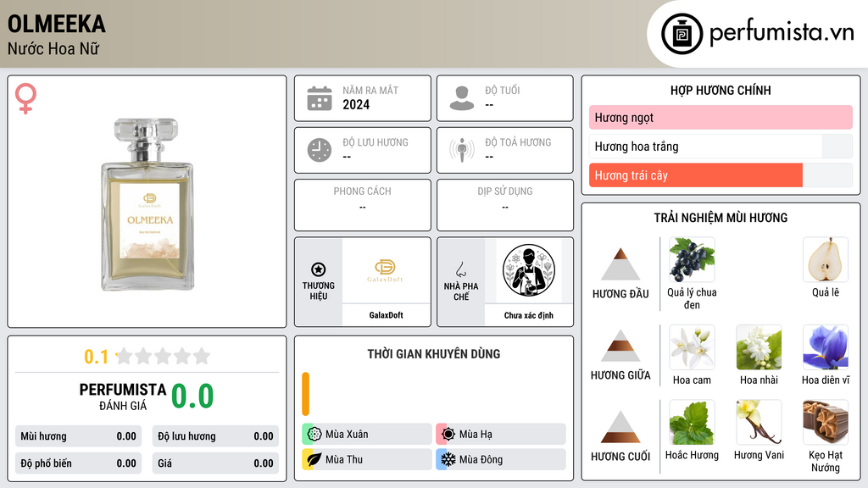Click the PERFUMISTA Đánh giá label
The height and width of the screenshot is (488, 868).
(x=123, y=396)
